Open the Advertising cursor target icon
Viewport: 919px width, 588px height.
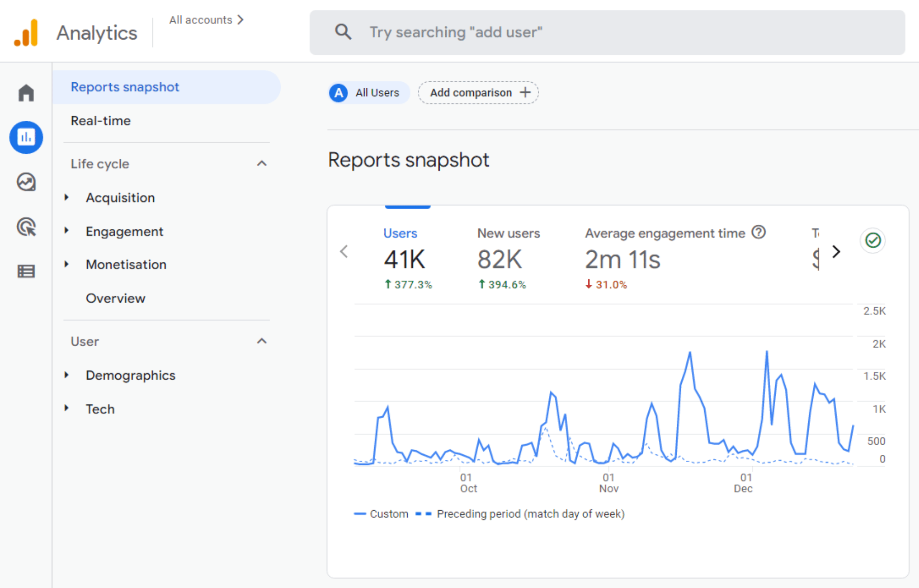point(26,227)
